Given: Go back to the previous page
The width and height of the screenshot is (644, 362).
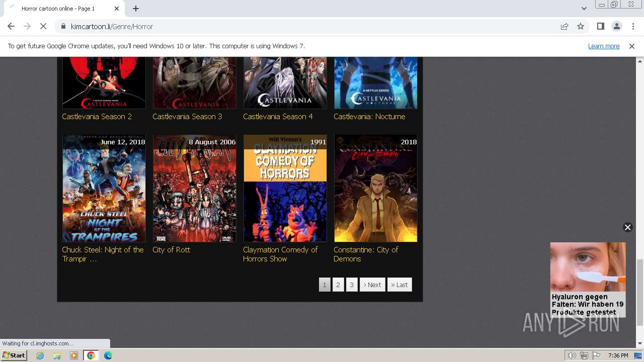Looking at the screenshot, I should [x=11, y=26].
